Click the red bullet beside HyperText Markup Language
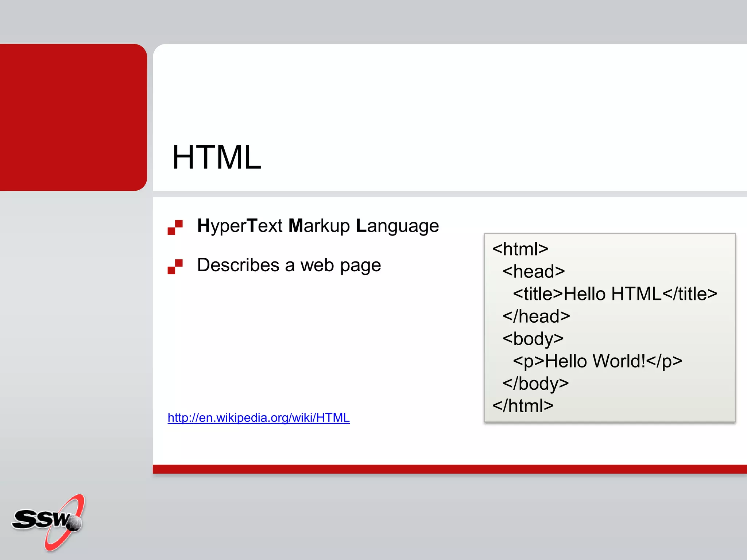The image size is (747, 560). click(x=175, y=227)
